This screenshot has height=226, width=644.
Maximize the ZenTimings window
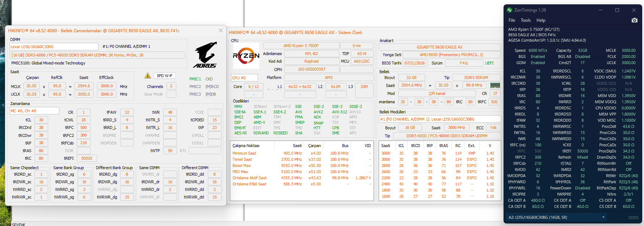pyautogui.click(x=617, y=10)
